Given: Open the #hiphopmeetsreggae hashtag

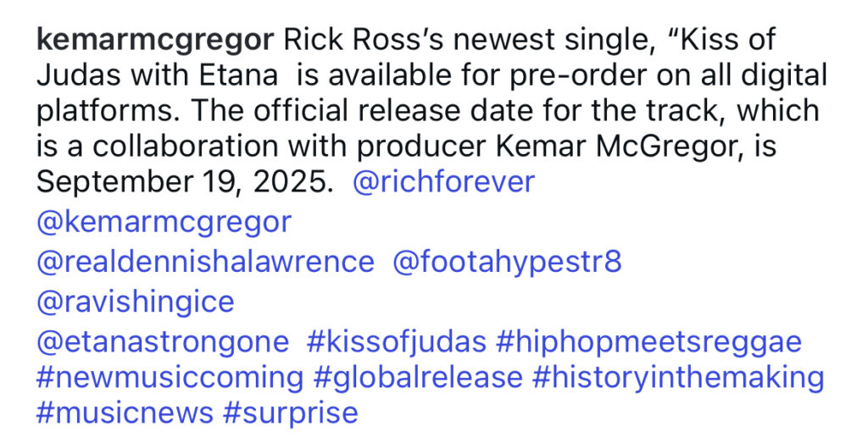Looking at the screenshot, I should click(x=648, y=343).
